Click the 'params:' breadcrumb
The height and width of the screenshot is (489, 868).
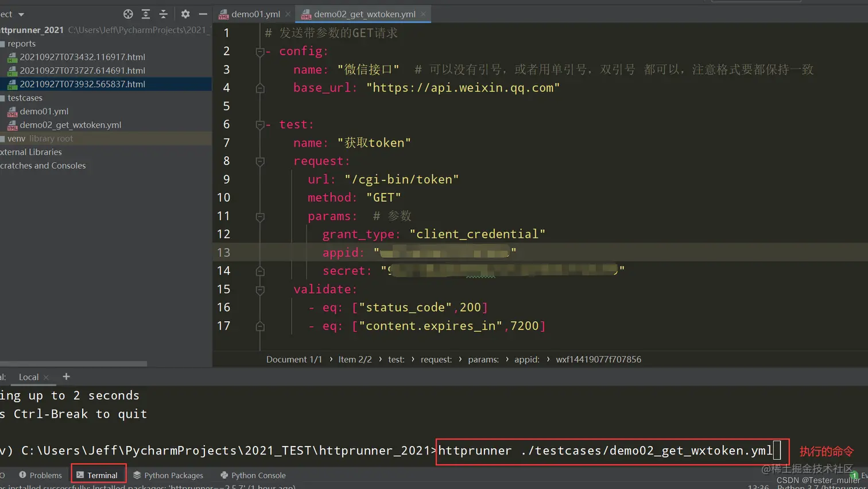pyautogui.click(x=483, y=359)
